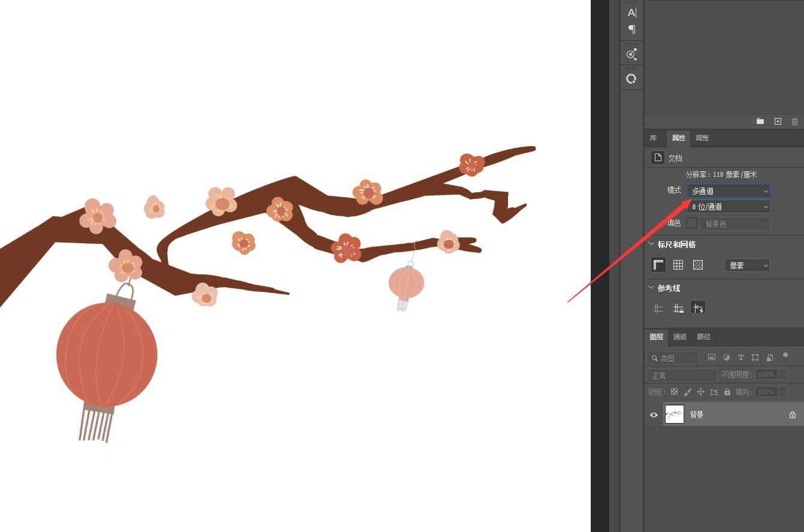This screenshot has height=532, width=804.
Task: Collapse the 标尺和网格 section
Action: click(x=651, y=244)
